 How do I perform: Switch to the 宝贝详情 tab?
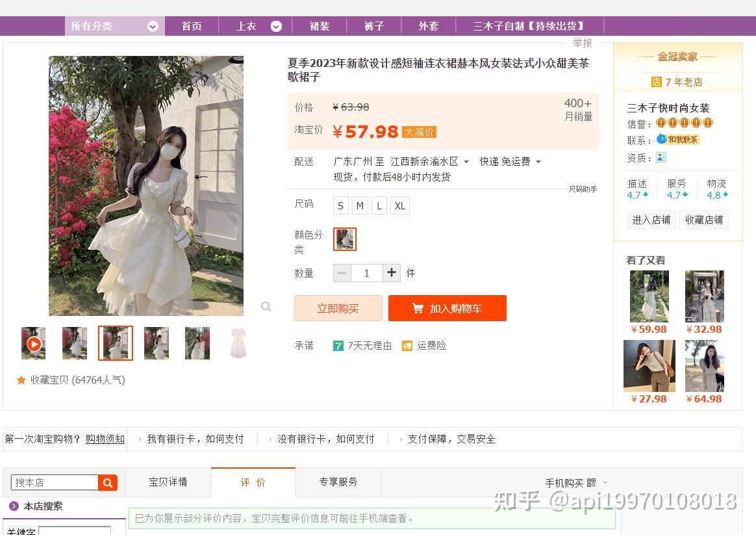[168, 481]
